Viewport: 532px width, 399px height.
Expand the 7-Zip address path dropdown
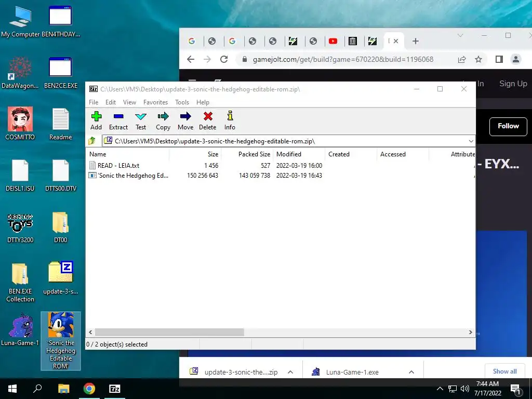[471, 141]
